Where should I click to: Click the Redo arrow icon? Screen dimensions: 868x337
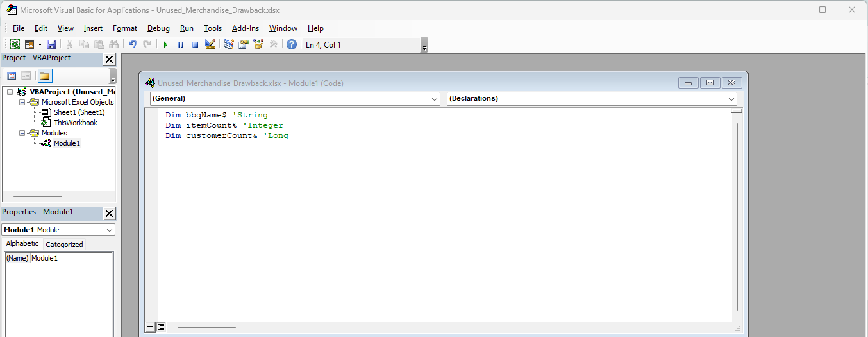click(x=147, y=44)
